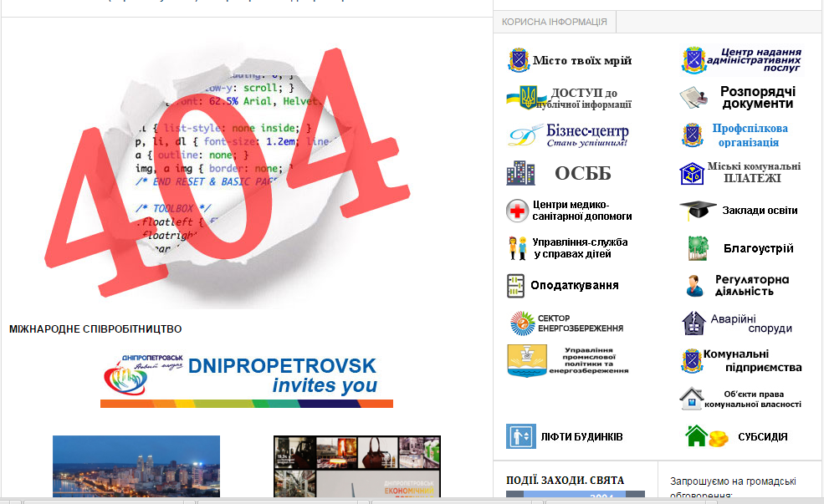Open the Регуляторна діяльність link
The width and height of the screenshot is (824, 504).
[x=750, y=286]
